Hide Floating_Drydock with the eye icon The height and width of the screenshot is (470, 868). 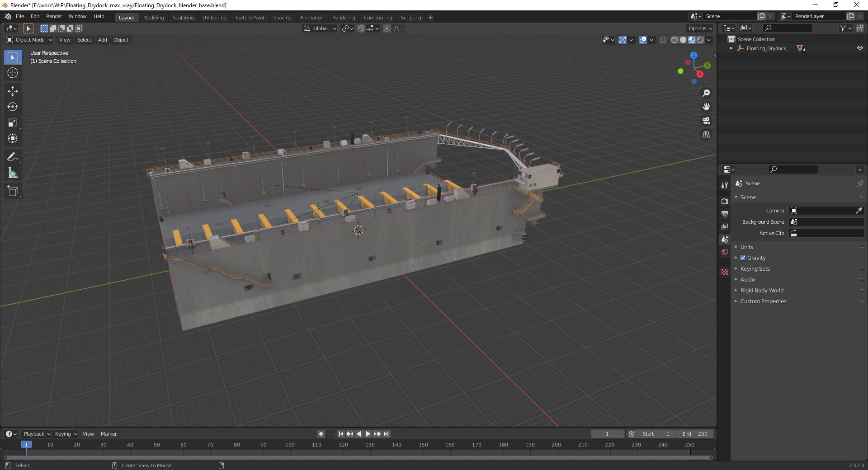[860, 48]
